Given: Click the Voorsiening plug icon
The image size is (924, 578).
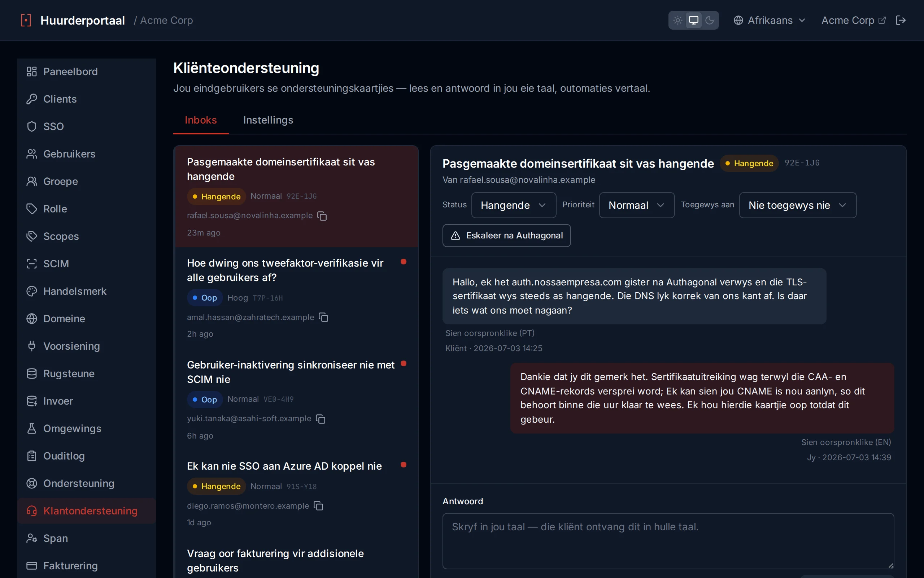Looking at the screenshot, I should [x=32, y=346].
